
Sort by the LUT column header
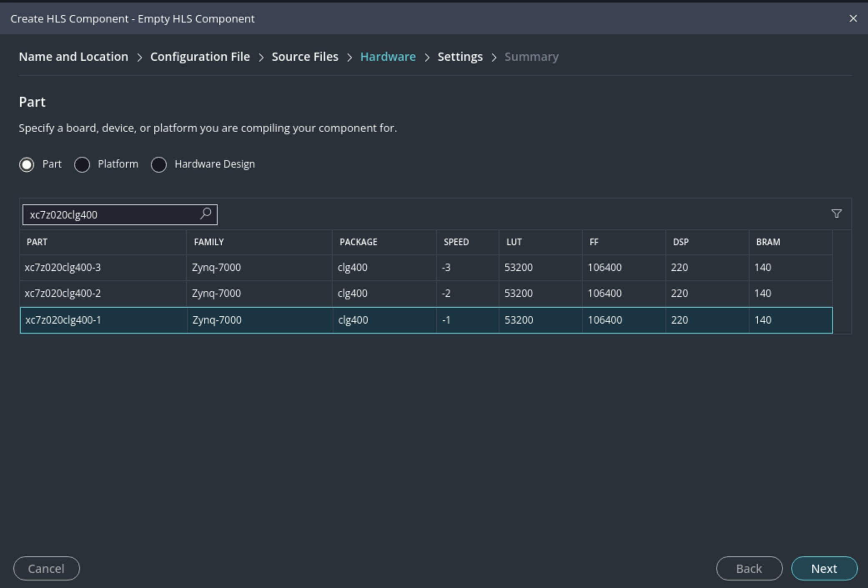coord(541,242)
